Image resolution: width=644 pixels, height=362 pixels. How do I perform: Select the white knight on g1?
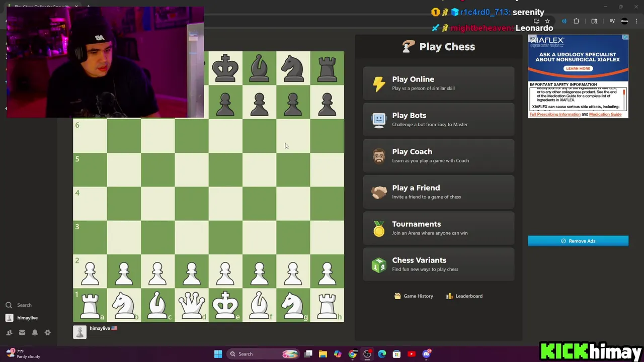tap(293, 305)
